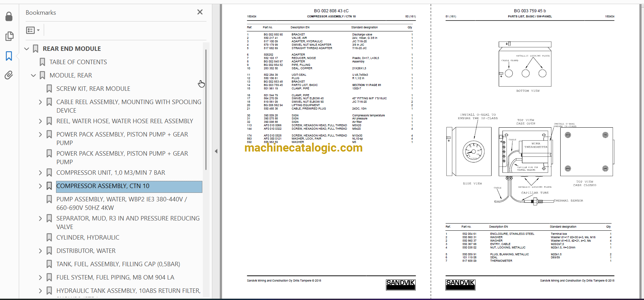Click SECTION 11 PAGE 81 reference text
644x300 pixels.
pyautogui.click(x=366, y=85)
